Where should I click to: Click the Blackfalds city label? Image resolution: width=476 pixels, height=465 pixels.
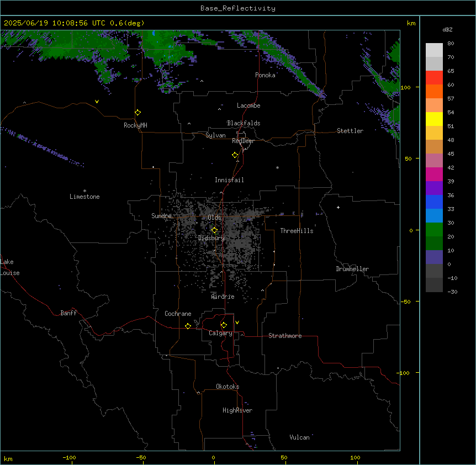coord(244,123)
